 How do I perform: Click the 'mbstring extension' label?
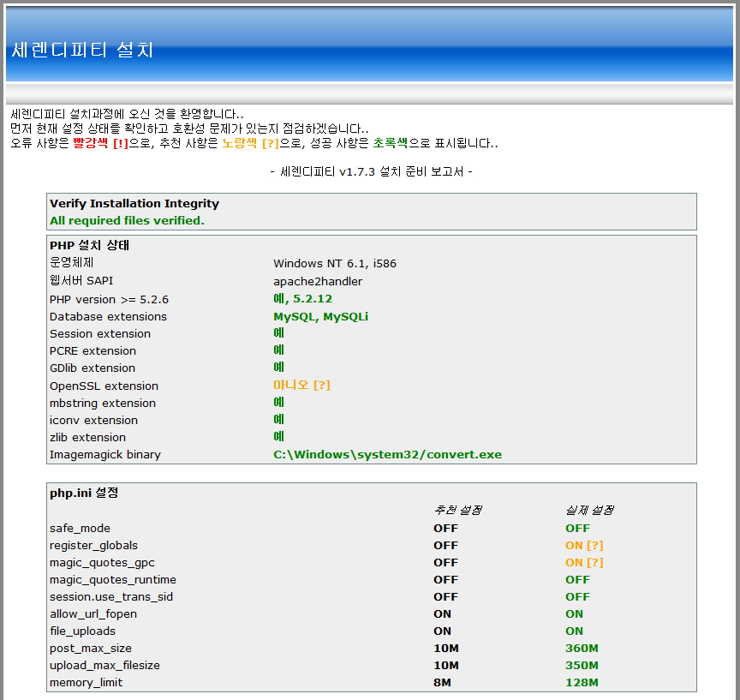tap(103, 403)
